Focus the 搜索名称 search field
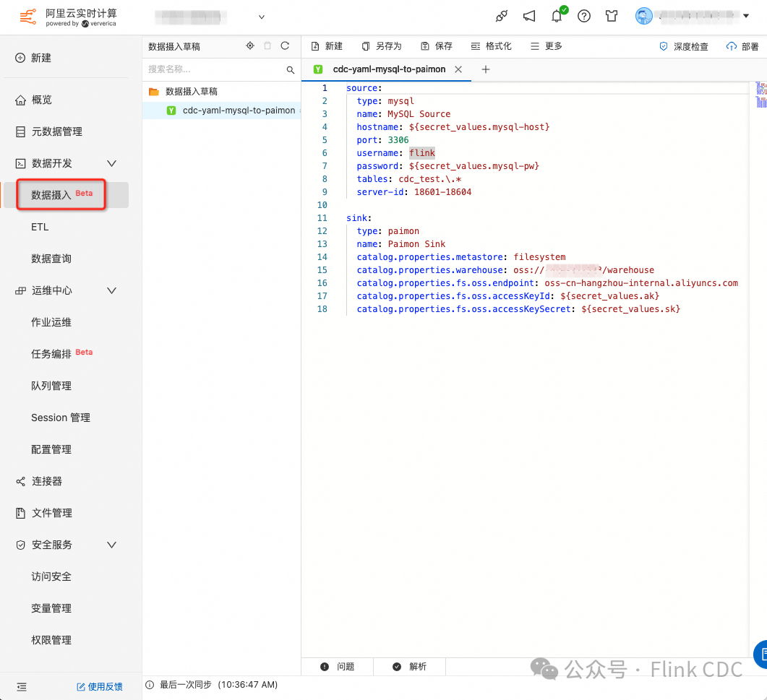 pyautogui.click(x=215, y=69)
